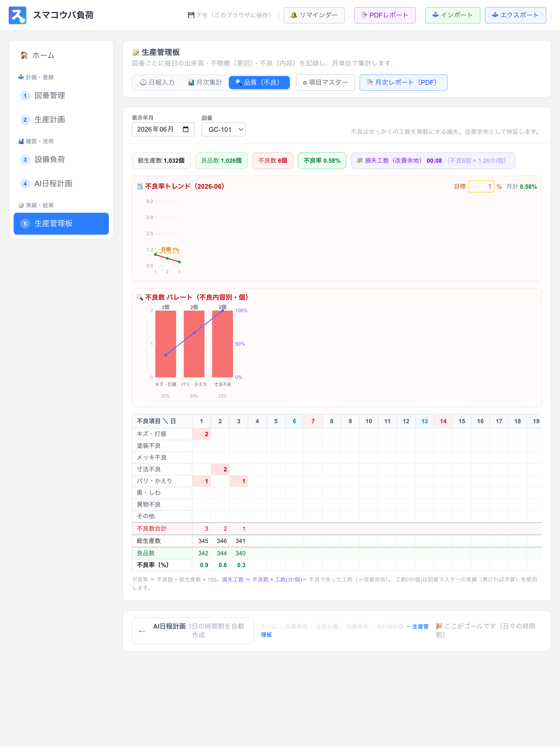Click the bar chart icon on 月次集計

(x=191, y=82)
